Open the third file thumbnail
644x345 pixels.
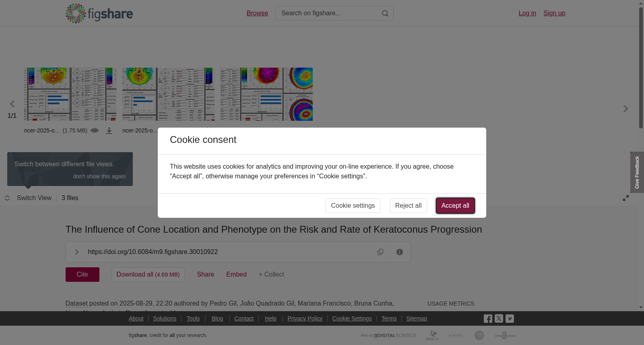pos(266,94)
